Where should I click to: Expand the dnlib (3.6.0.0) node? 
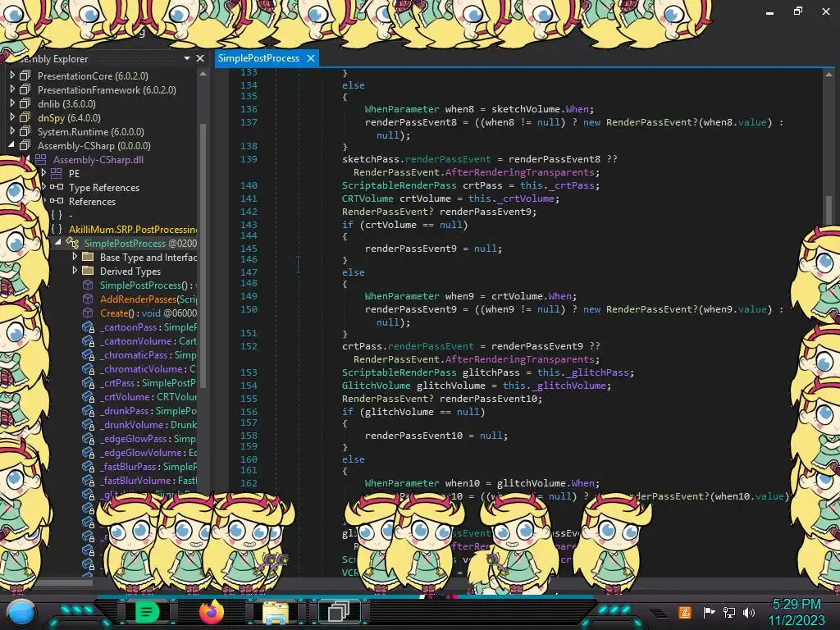coord(12,103)
